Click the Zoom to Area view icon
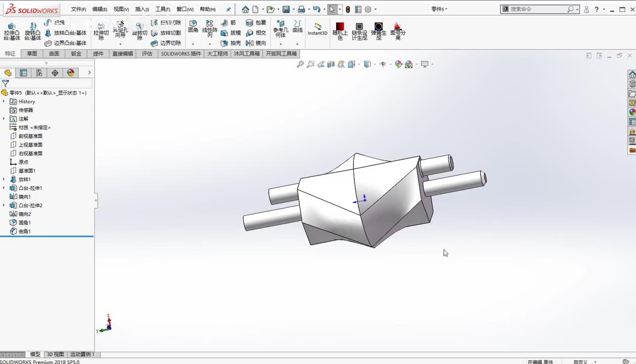The height and width of the screenshot is (364, 636). pyautogui.click(x=310, y=64)
